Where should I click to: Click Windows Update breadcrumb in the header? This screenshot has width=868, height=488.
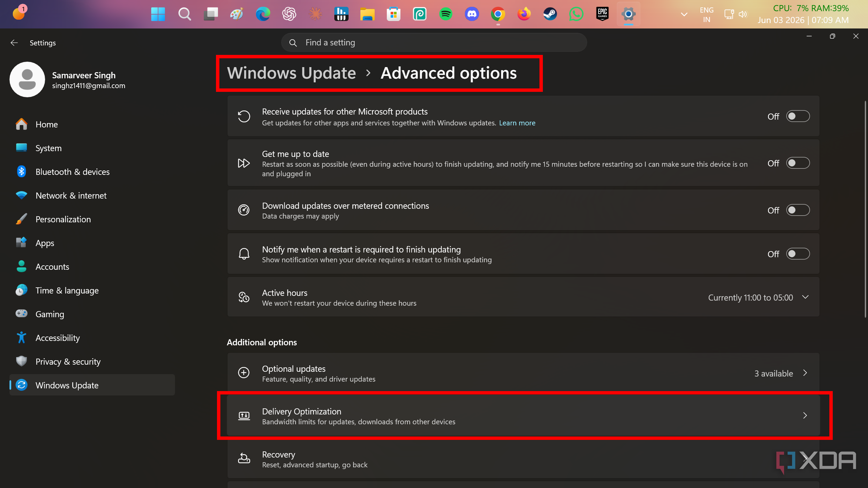tap(292, 73)
